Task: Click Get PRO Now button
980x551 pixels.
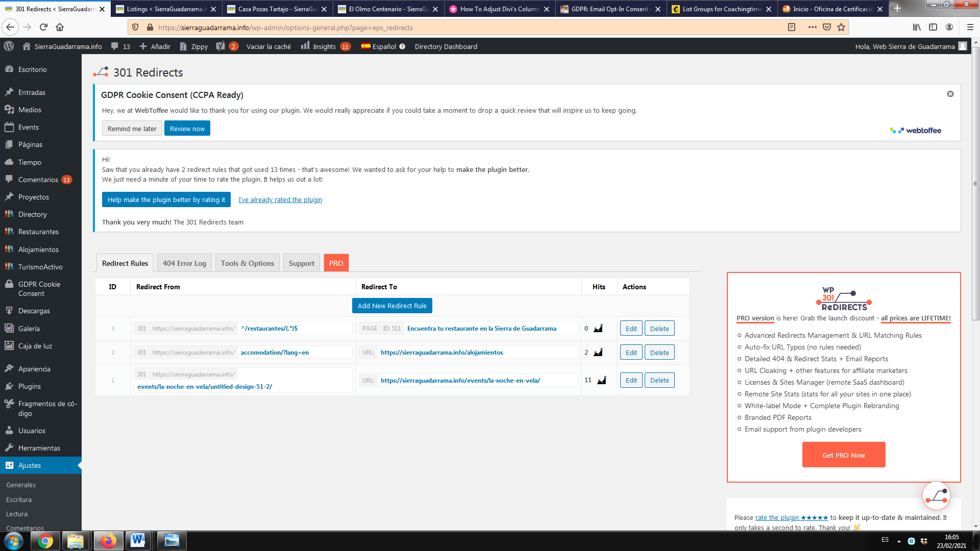Action: pos(844,455)
